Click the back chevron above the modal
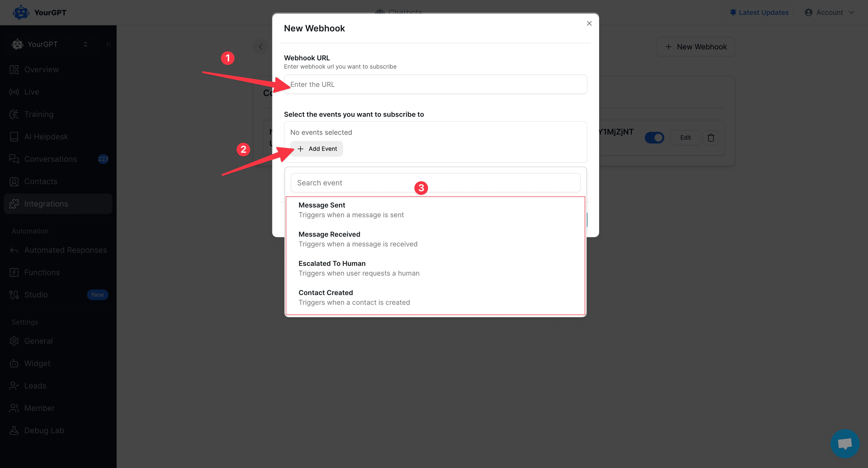868x468 pixels. [260, 46]
